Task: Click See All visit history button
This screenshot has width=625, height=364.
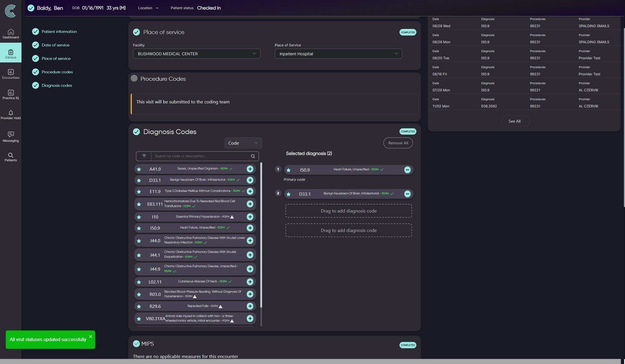Action: [x=515, y=121]
